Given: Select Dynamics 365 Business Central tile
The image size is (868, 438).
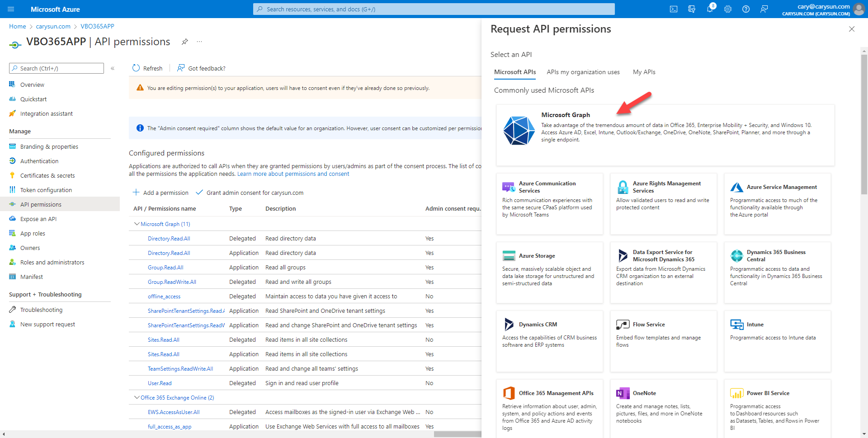Looking at the screenshot, I should (x=777, y=273).
